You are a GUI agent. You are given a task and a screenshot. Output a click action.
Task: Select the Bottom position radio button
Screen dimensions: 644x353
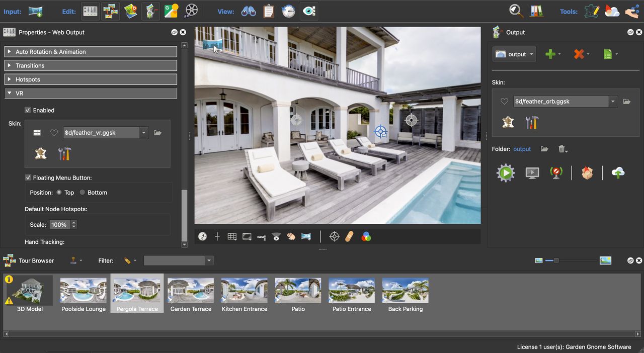[83, 193]
